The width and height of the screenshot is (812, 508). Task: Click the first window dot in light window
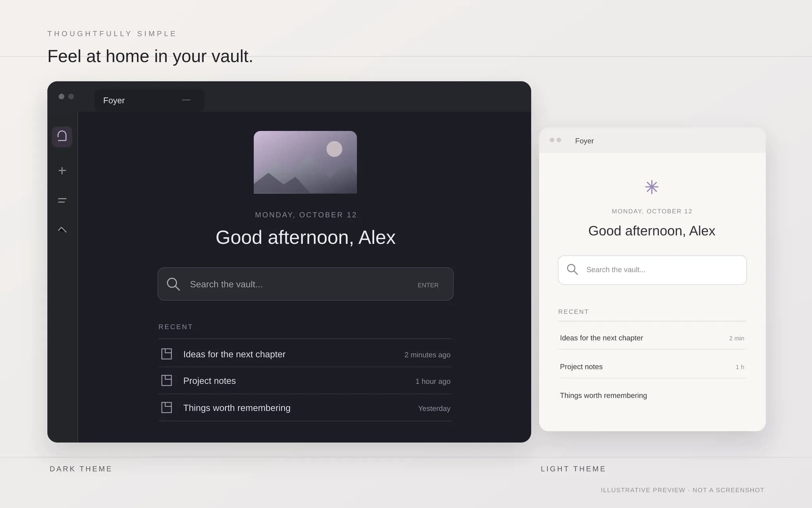[552, 140]
